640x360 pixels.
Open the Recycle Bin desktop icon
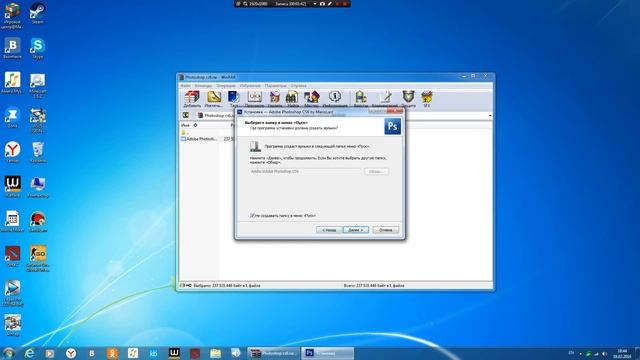(38, 152)
